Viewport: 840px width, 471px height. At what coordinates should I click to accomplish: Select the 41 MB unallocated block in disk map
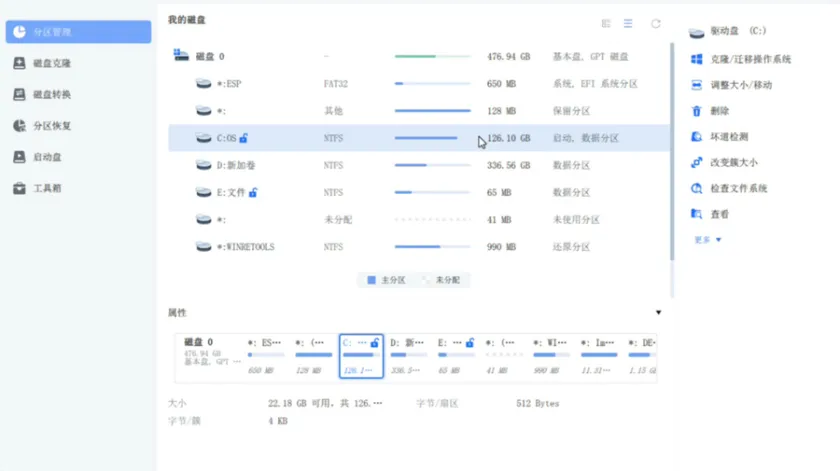[504, 356]
